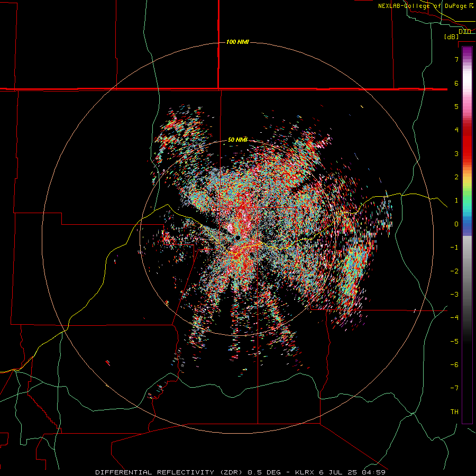Viewport: 476px width, 476px height.
Task: Click the '100 NMI' range ring label
Action: pos(237,42)
